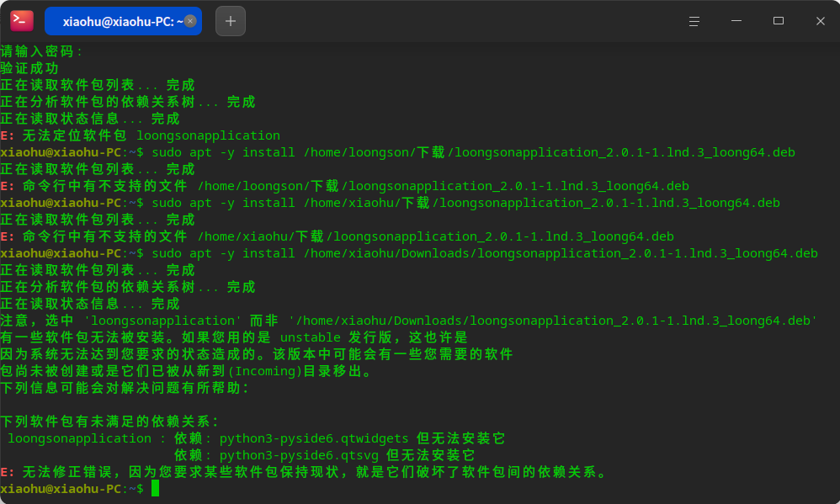Click '下列信息可能会对解决问题有所帮助：' line

pos(125,388)
